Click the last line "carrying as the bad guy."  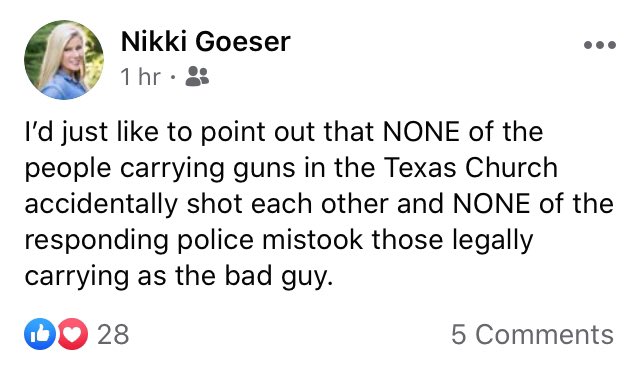pos(179,276)
